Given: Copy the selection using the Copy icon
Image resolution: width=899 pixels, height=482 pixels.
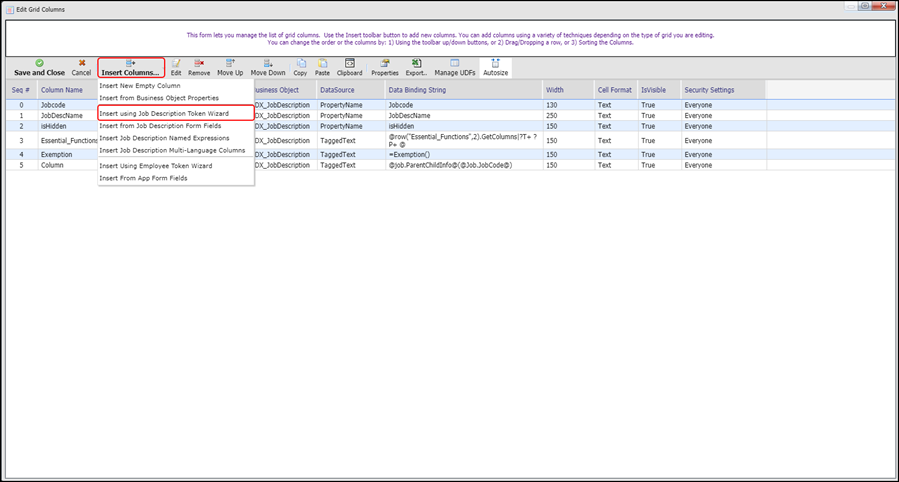Looking at the screenshot, I should pos(300,68).
